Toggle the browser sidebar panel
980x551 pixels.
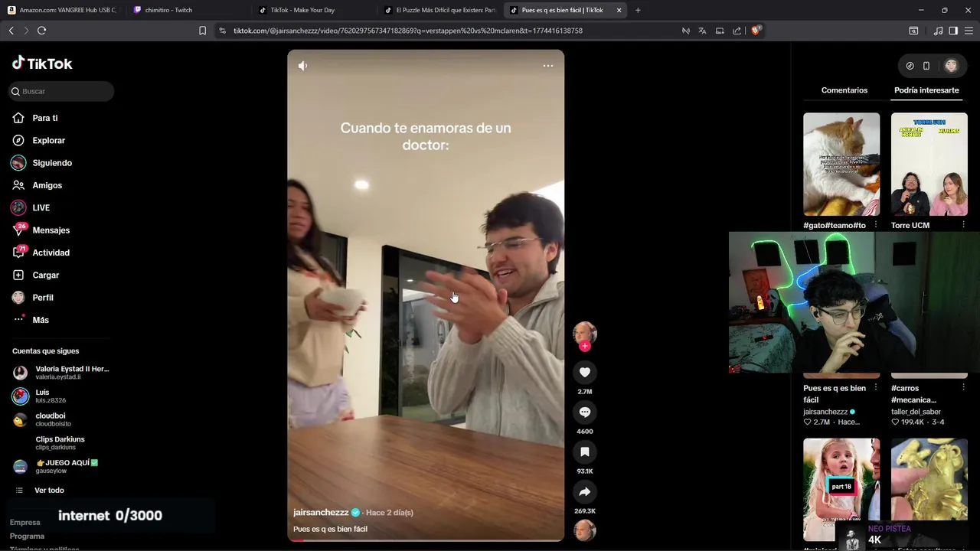point(953,31)
